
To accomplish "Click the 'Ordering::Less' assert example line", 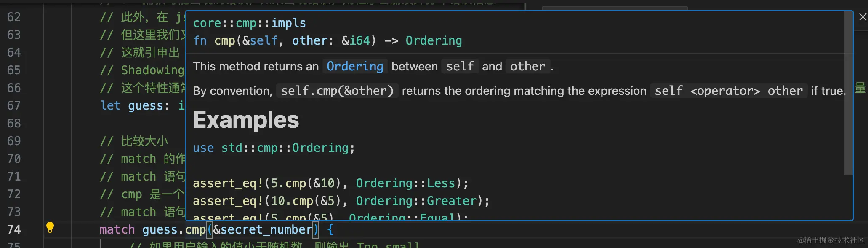I will tap(330, 183).
